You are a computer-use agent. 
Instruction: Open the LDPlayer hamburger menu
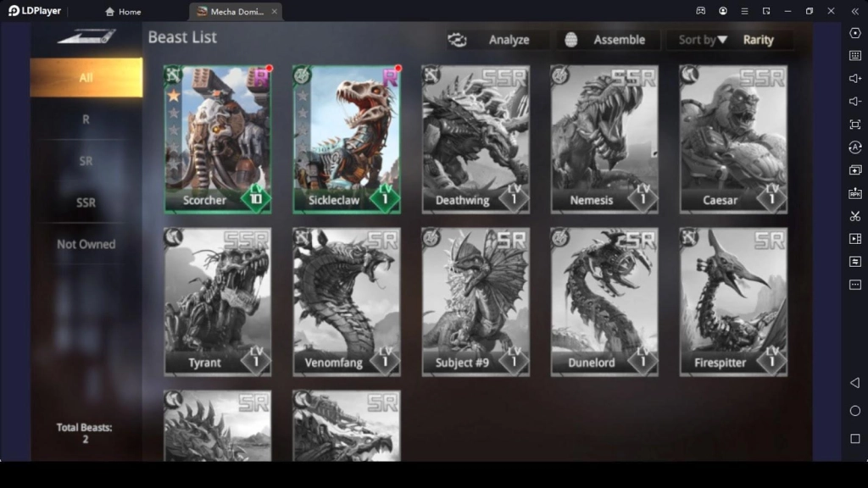tap(744, 11)
